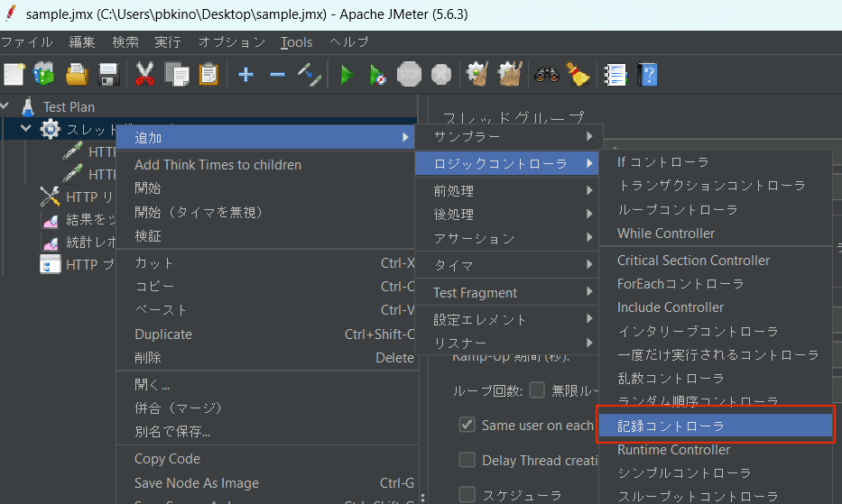
Task: Expand the アサーション submenu
Action: click(x=506, y=238)
